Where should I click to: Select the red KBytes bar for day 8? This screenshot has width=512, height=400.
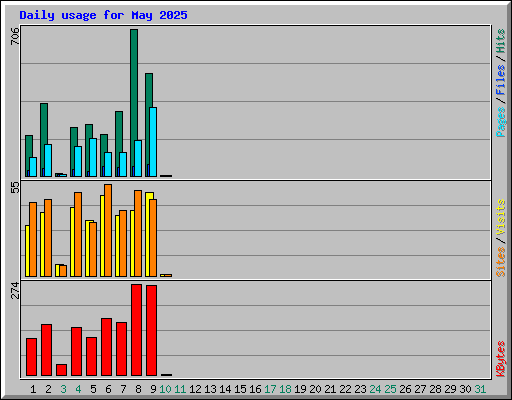[x=136, y=330]
